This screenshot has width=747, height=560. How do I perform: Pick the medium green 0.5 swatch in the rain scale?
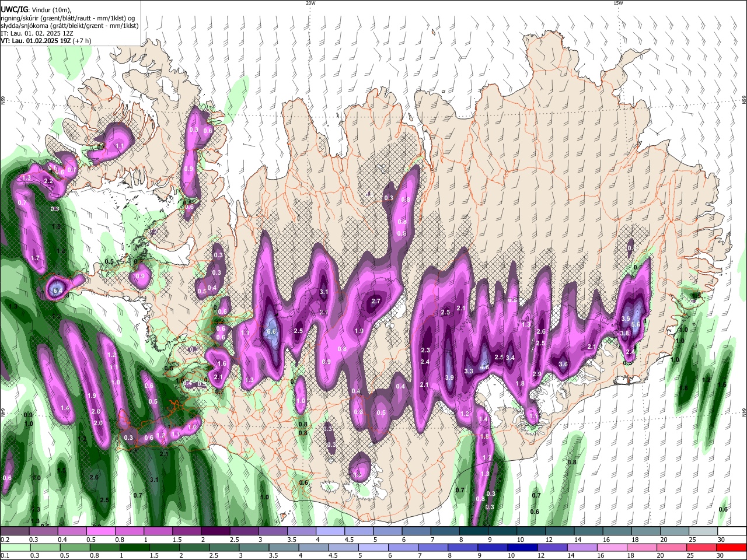[75, 547]
